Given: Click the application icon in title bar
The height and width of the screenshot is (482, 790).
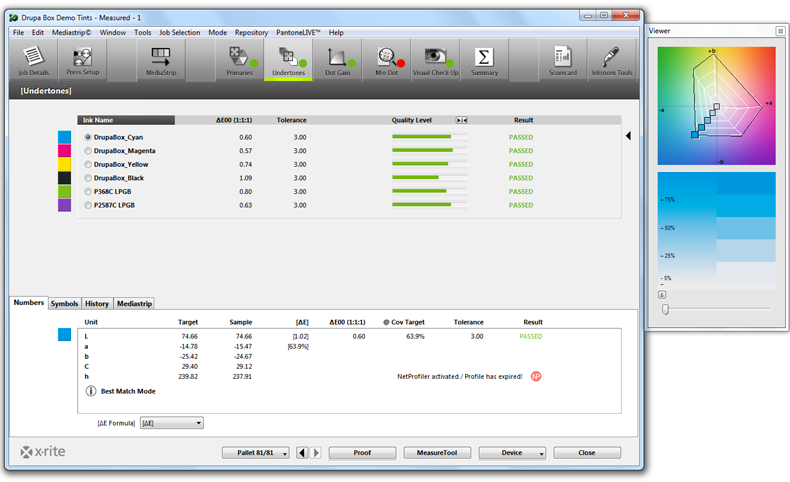Looking at the screenshot, I should click(14, 18).
